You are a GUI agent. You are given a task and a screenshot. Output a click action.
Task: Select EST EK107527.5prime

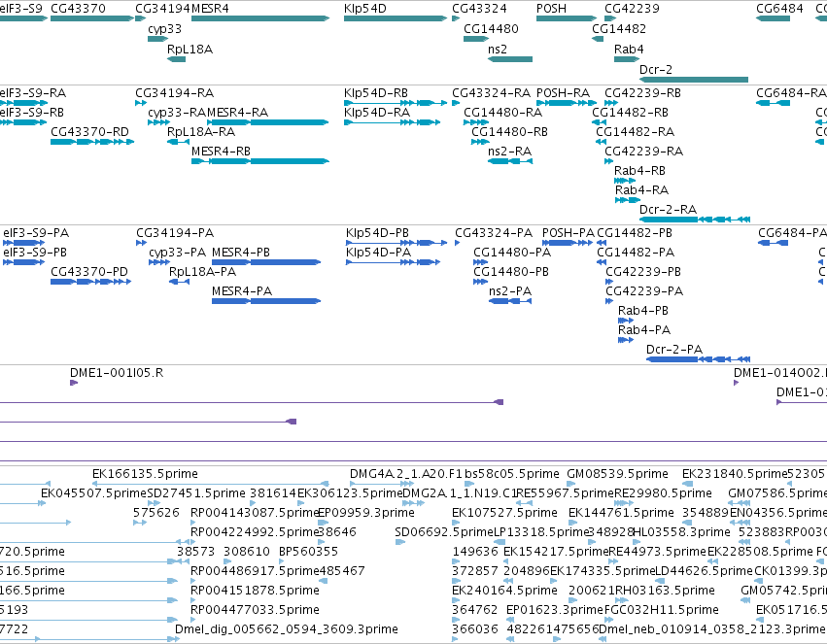coord(456,524)
